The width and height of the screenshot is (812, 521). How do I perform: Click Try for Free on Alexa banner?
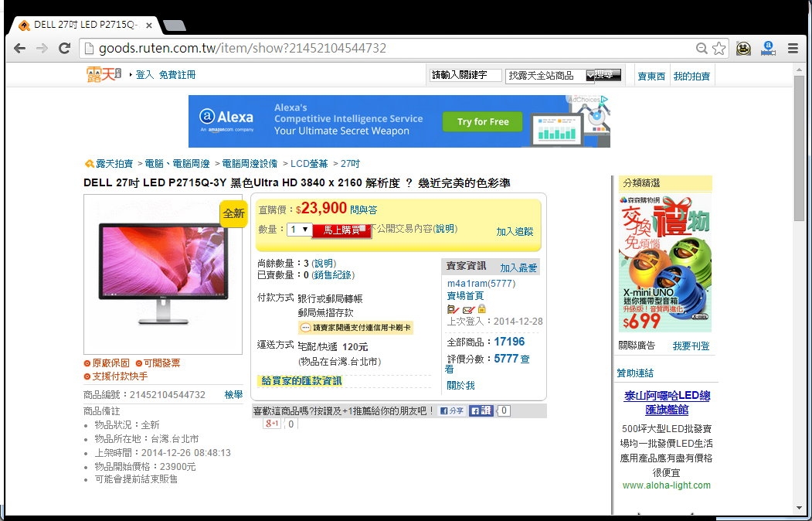(x=483, y=121)
